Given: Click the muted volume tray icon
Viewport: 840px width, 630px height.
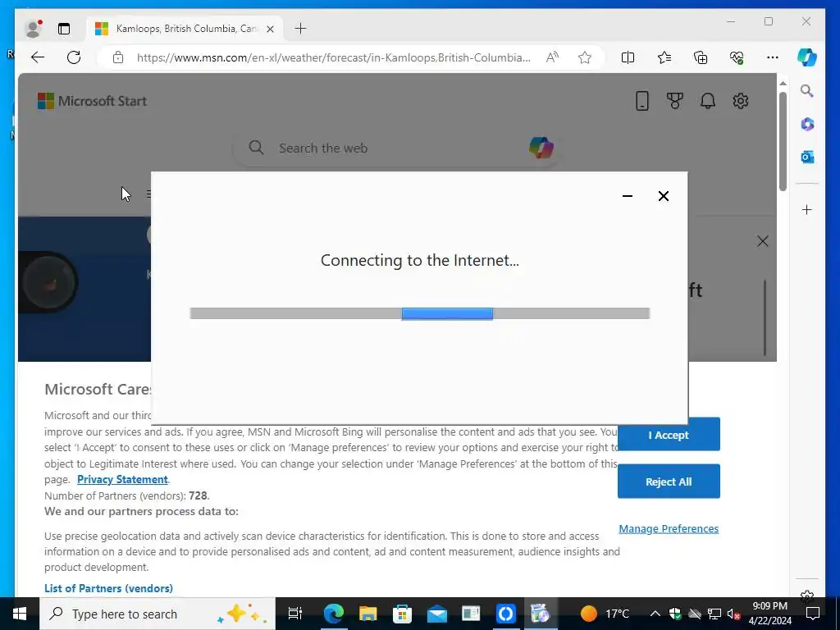Looking at the screenshot, I should tap(733, 614).
